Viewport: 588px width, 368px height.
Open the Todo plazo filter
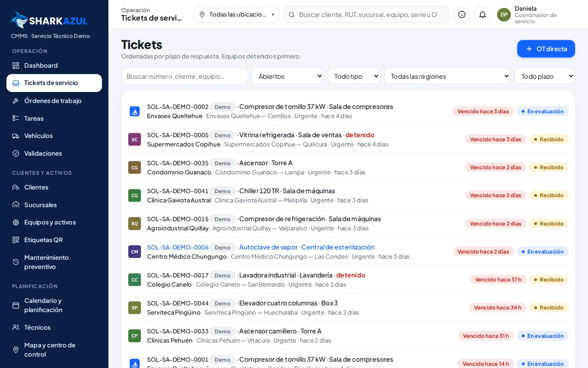[x=545, y=76]
